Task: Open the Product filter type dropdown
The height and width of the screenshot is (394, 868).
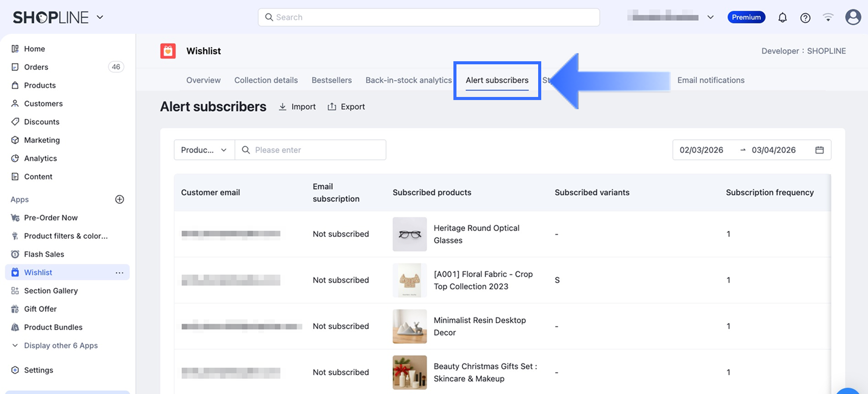Action: [x=204, y=150]
